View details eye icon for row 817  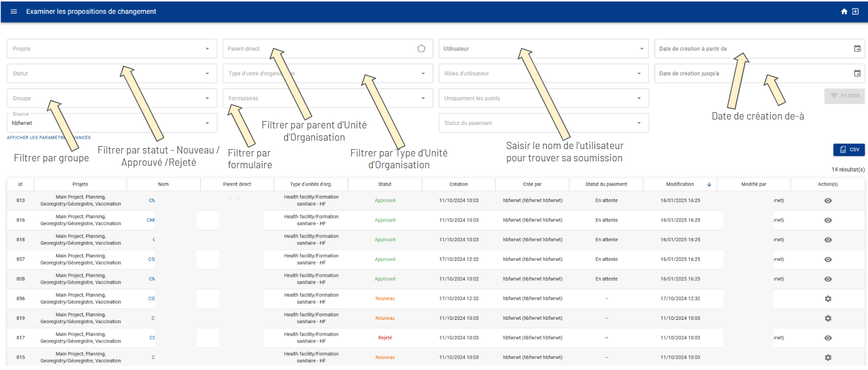pyautogui.click(x=828, y=338)
